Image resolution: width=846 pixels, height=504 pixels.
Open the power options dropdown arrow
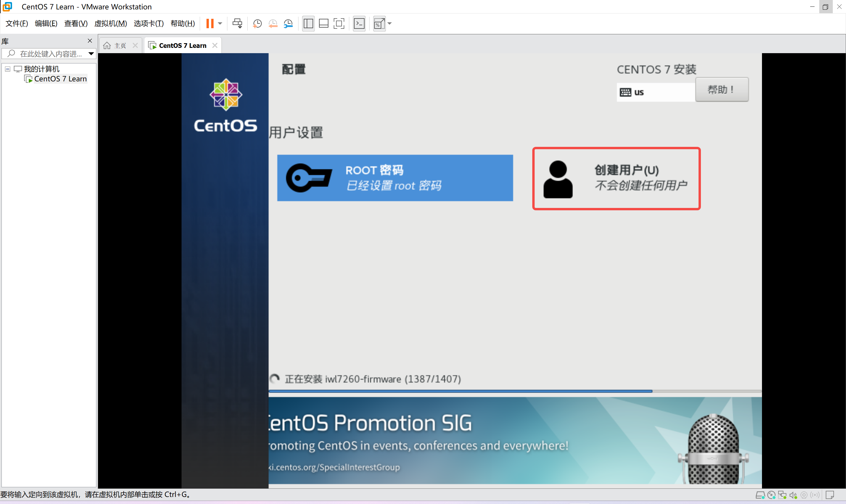pos(220,23)
